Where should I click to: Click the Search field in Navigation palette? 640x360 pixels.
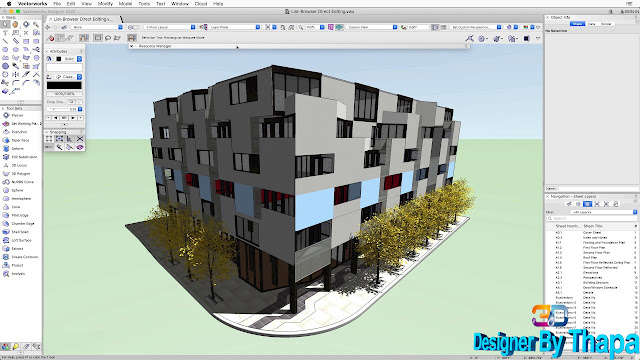coord(591,219)
